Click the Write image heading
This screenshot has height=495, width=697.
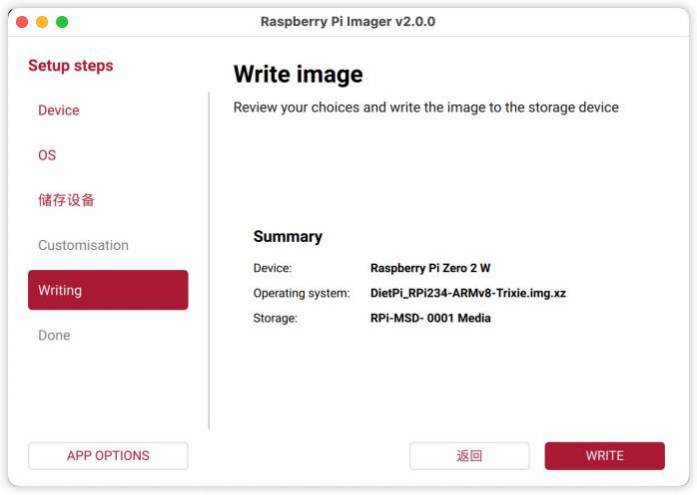click(x=298, y=74)
